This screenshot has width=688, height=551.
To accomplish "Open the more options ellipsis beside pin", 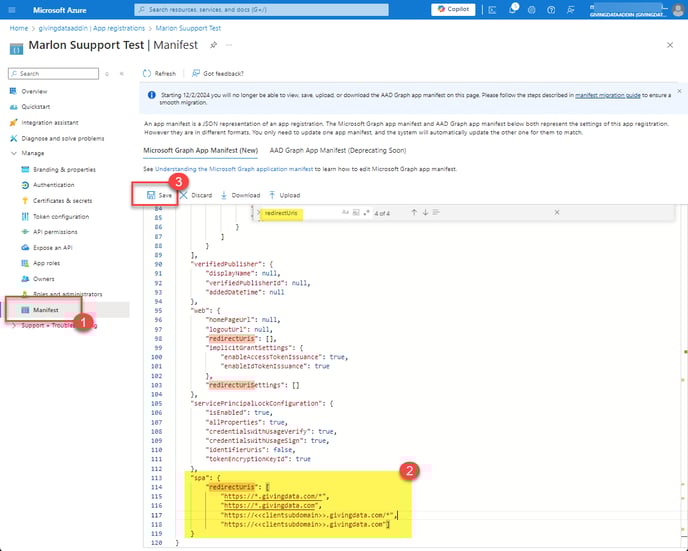I will (x=229, y=45).
